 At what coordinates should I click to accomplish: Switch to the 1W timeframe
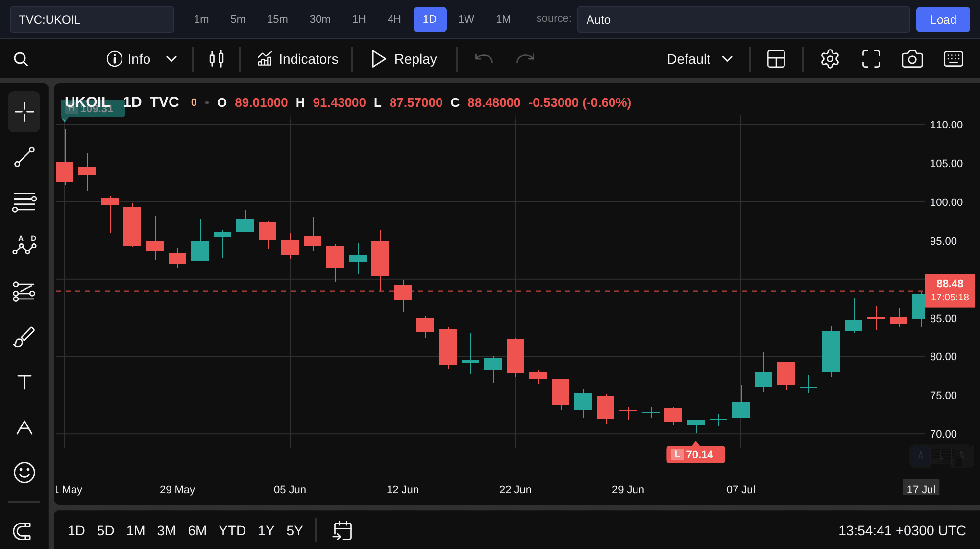(x=466, y=19)
